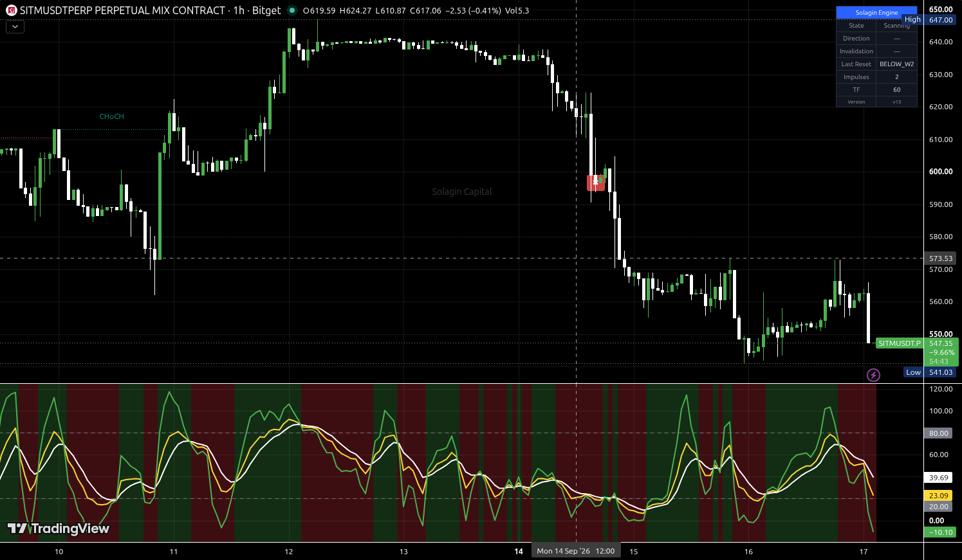The width and height of the screenshot is (962, 560).
Task: Click date 12 on time axis
Action: point(289,552)
